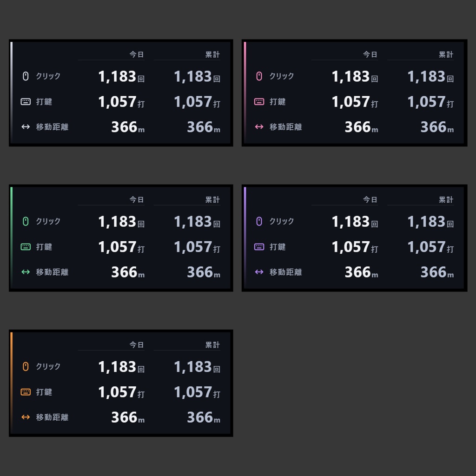Click the pink double-arrow distance icon
Image resolution: width=476 pixels, height=476 pixels.
tap(259, 127)
